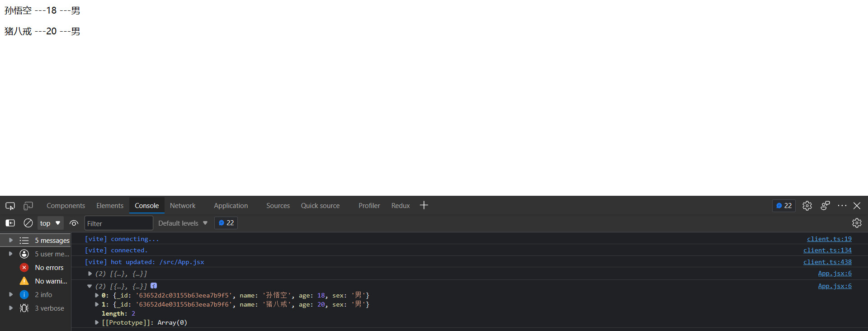The width and height of the screenshot is (868, 331).
Task: Open the Default levels dropdown
Action: click(x=183, y=223)
